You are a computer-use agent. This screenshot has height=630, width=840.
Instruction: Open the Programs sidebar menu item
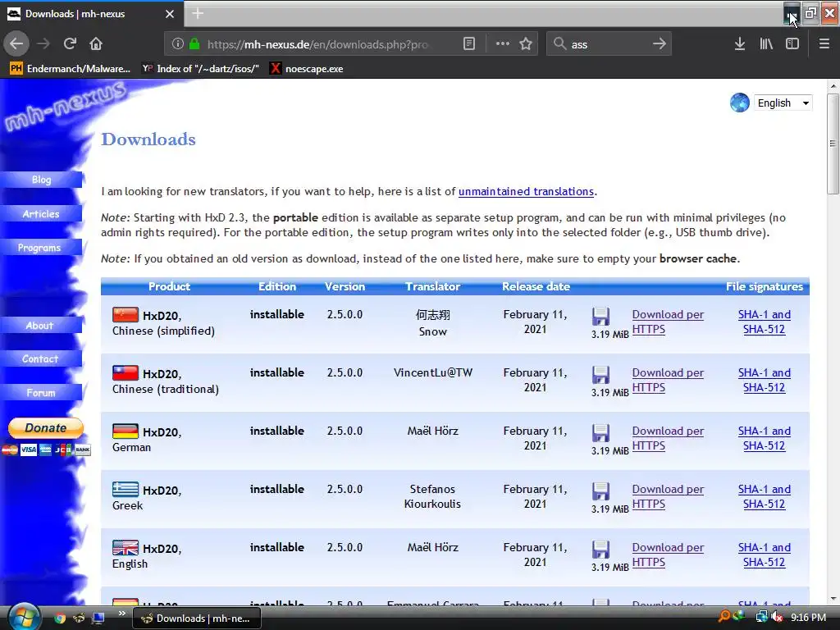41,248
